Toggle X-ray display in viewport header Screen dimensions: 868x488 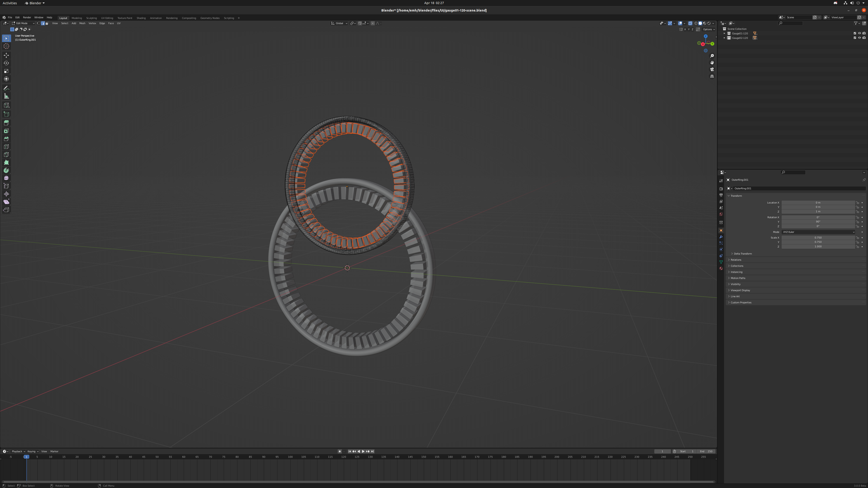click(x=690, y=23)
